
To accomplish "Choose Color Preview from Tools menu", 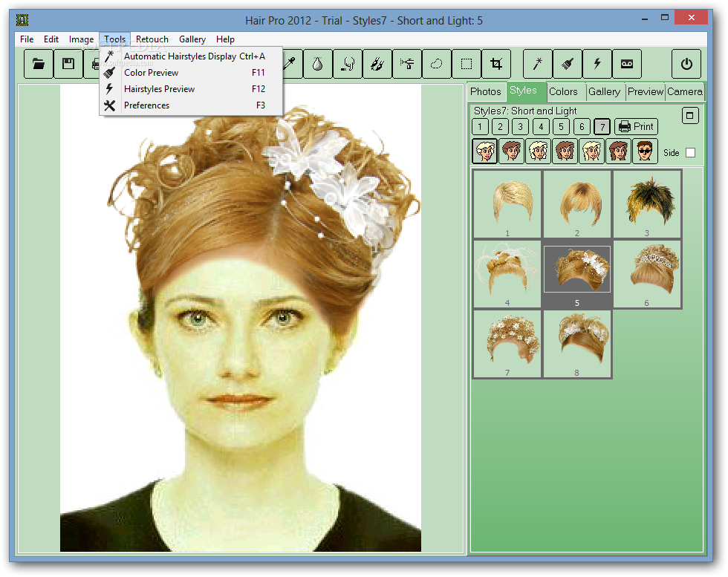I will point(191,73).
